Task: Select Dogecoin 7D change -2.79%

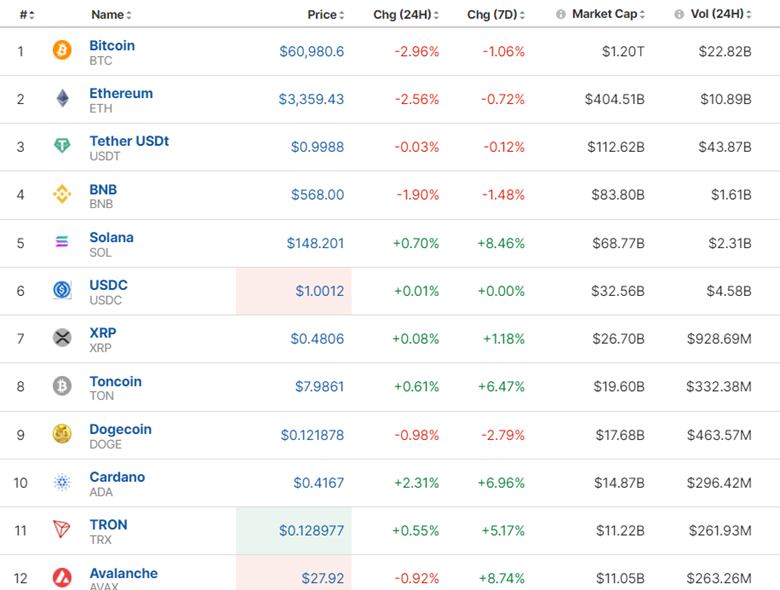Action: tap(503, 435)
